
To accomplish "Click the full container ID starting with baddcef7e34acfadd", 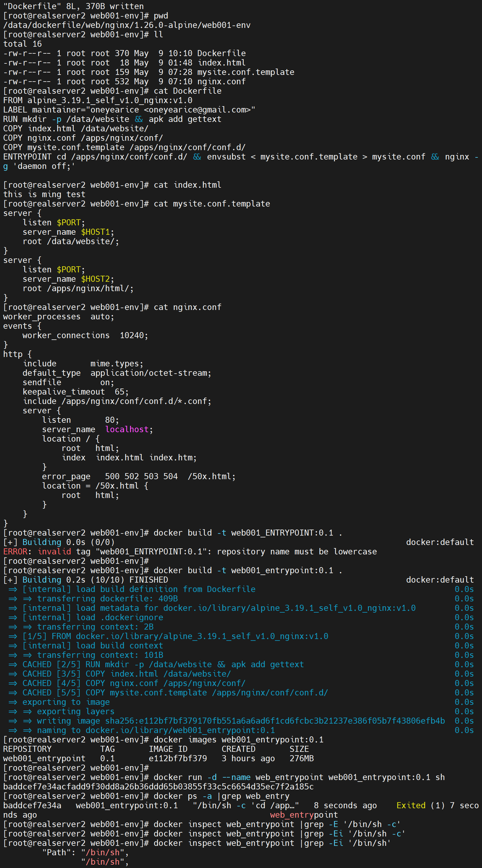I will point(158,786).
